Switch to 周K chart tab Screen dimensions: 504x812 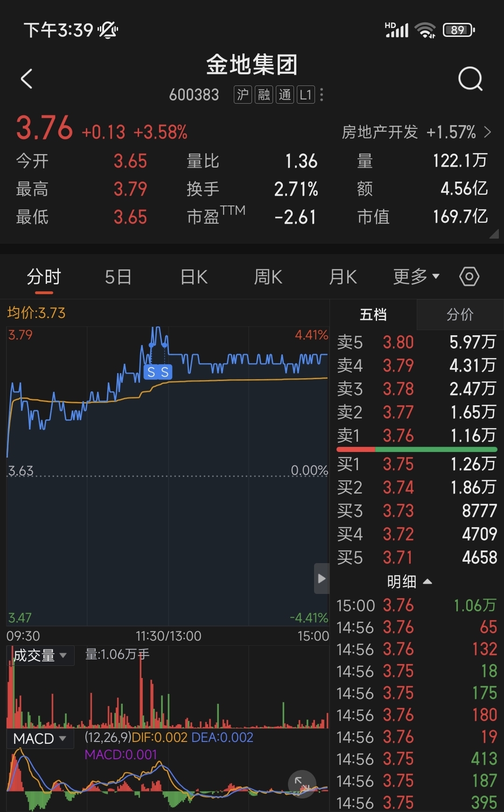tap(268, 277)
